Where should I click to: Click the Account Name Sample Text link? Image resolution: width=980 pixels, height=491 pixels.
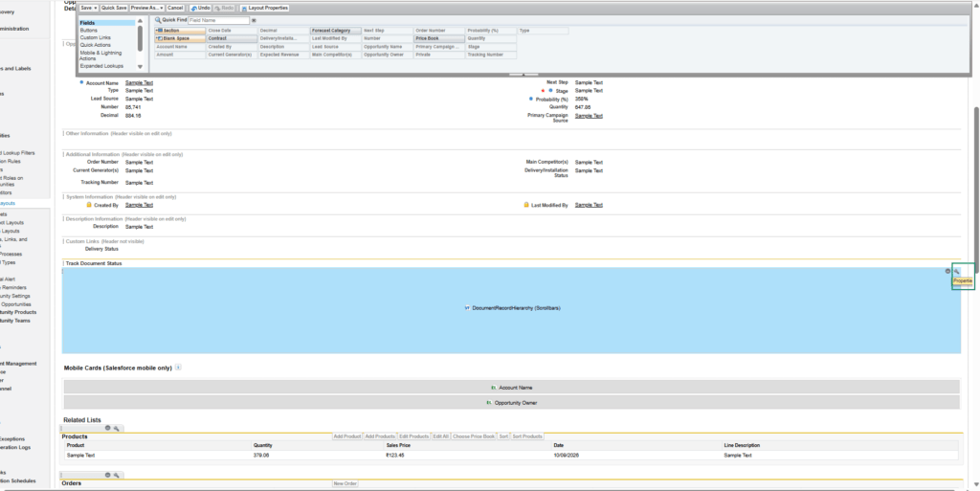coord(139,82)
